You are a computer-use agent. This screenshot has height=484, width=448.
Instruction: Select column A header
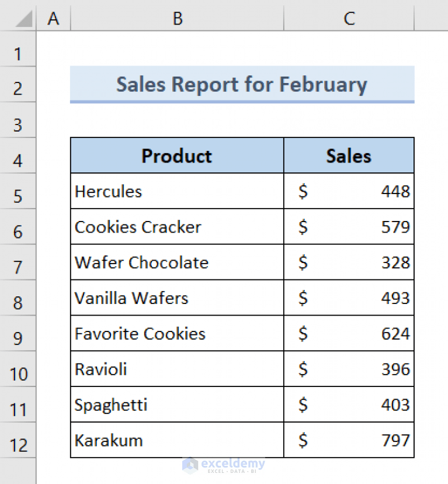point(54,19)
